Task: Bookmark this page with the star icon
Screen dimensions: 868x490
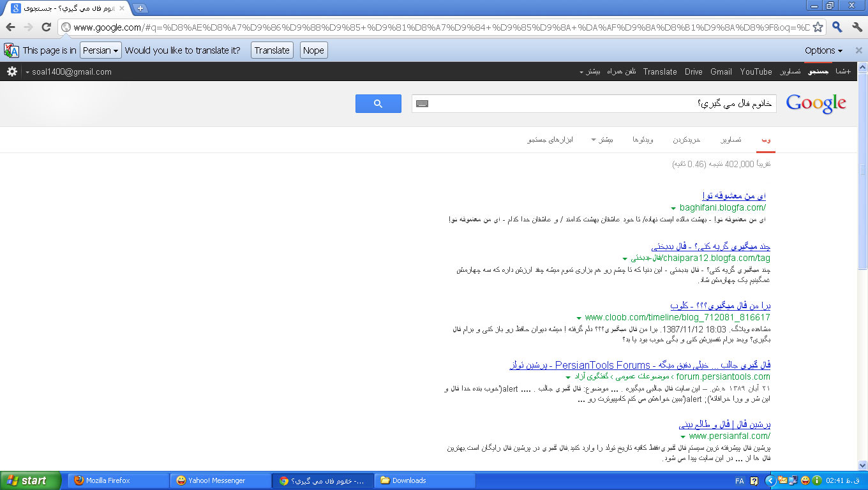Action: (x=818, y=27)
